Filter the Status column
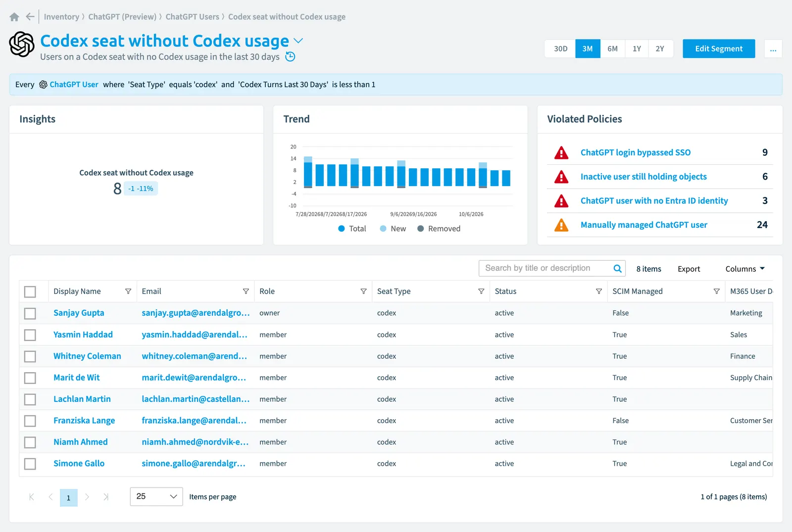792x532 pixels. click(599, 291)
